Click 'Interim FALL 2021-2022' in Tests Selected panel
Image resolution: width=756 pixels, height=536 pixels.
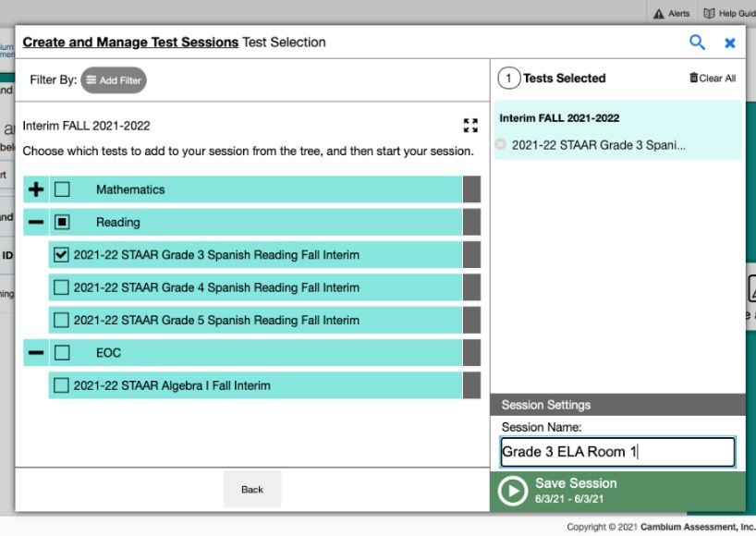coord(559,118)
